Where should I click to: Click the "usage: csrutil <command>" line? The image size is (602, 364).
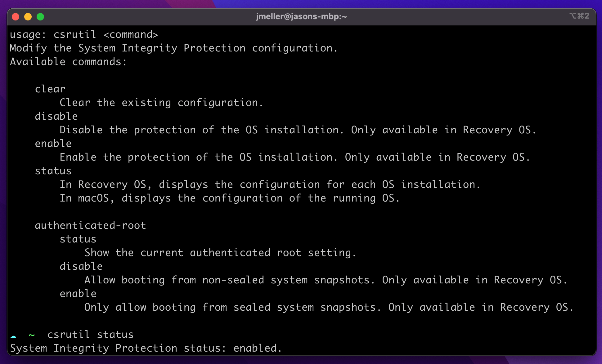[84, 34]
